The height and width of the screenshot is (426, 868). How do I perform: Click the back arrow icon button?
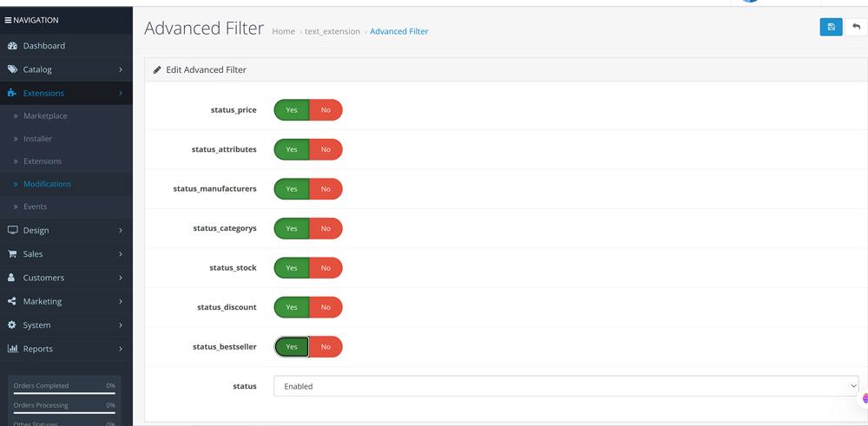[857, 27]
